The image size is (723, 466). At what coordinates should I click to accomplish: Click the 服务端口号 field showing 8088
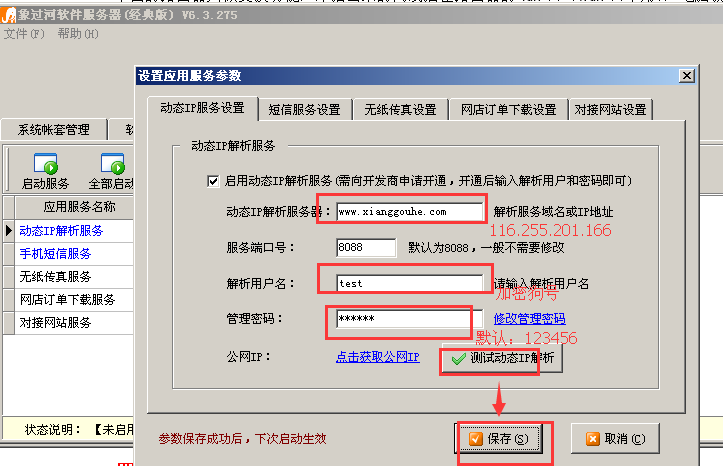click(x=366, y=248)
